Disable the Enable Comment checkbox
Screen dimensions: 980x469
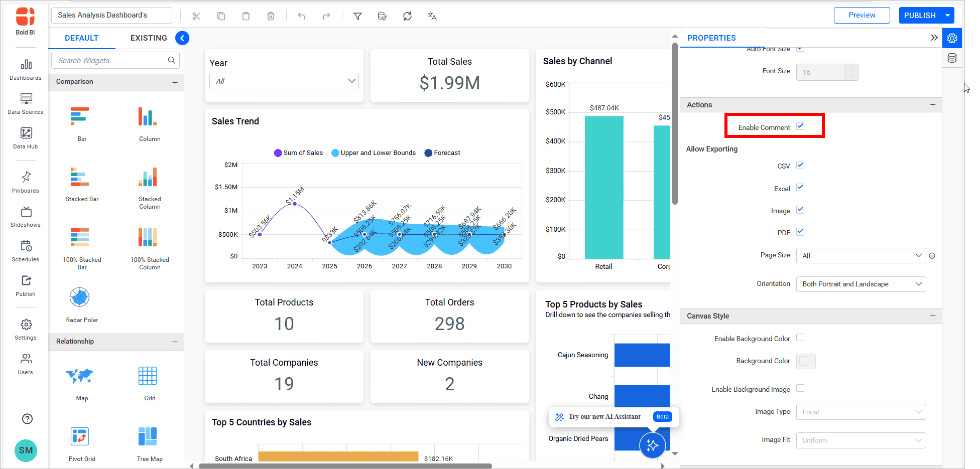coord(800,126)
